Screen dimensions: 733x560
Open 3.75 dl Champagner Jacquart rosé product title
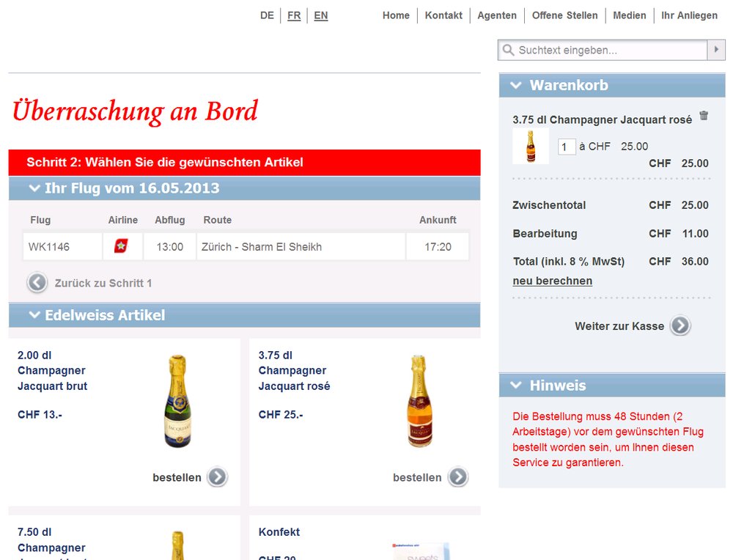point(294,371)
